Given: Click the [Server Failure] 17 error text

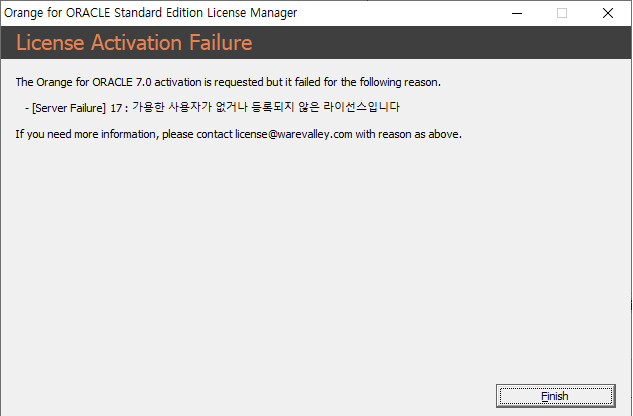Looking at the screenshot, I should [x=70, y=107].
